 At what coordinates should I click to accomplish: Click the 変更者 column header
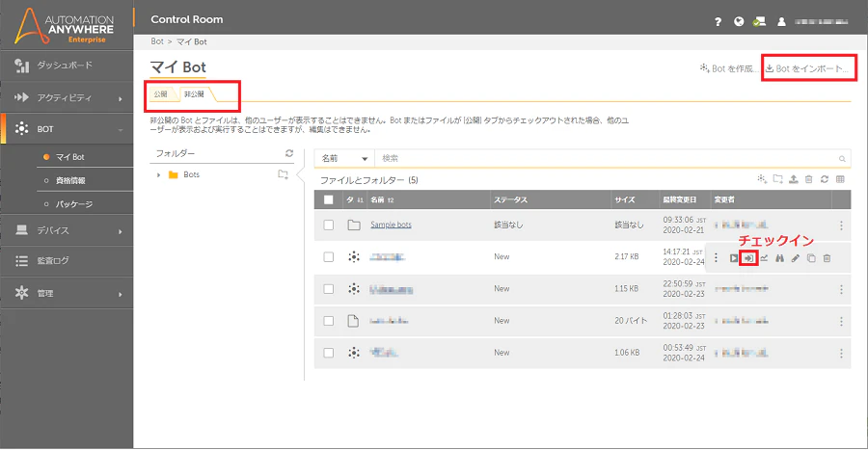(724, 200)
